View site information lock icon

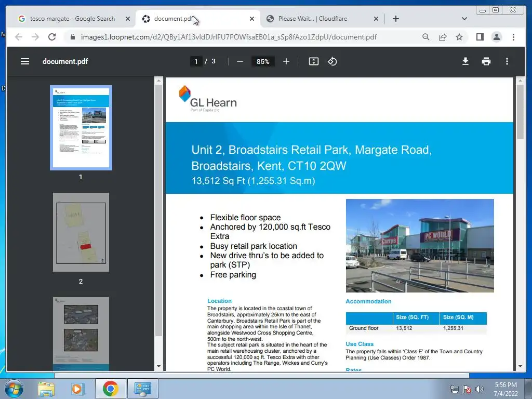72,37
